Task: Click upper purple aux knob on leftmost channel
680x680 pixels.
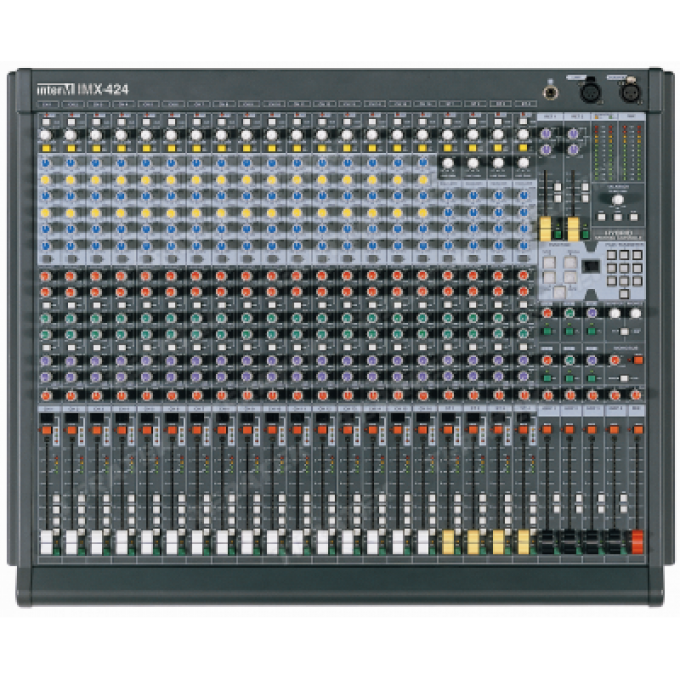Action: click(46, 361)
